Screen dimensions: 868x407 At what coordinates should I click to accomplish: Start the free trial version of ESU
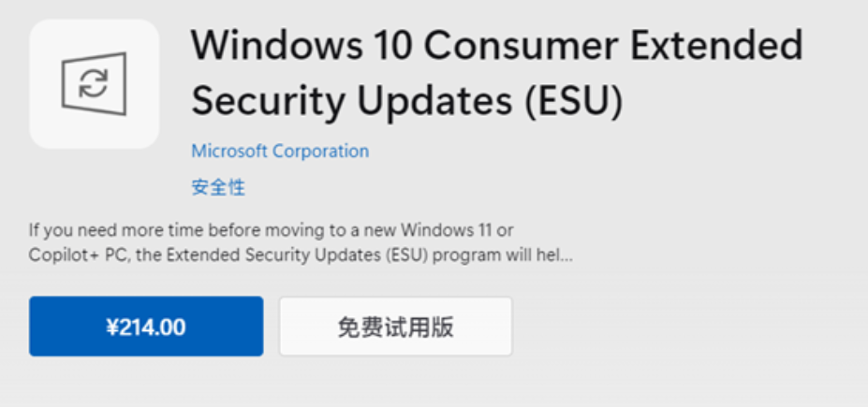point(395,327)
